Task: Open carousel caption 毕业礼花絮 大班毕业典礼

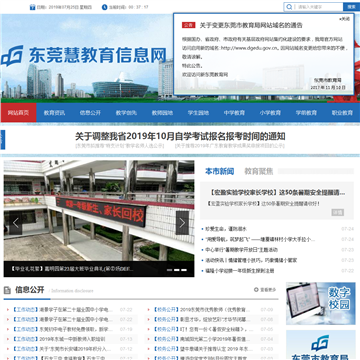Action: [x=72, y=269]
